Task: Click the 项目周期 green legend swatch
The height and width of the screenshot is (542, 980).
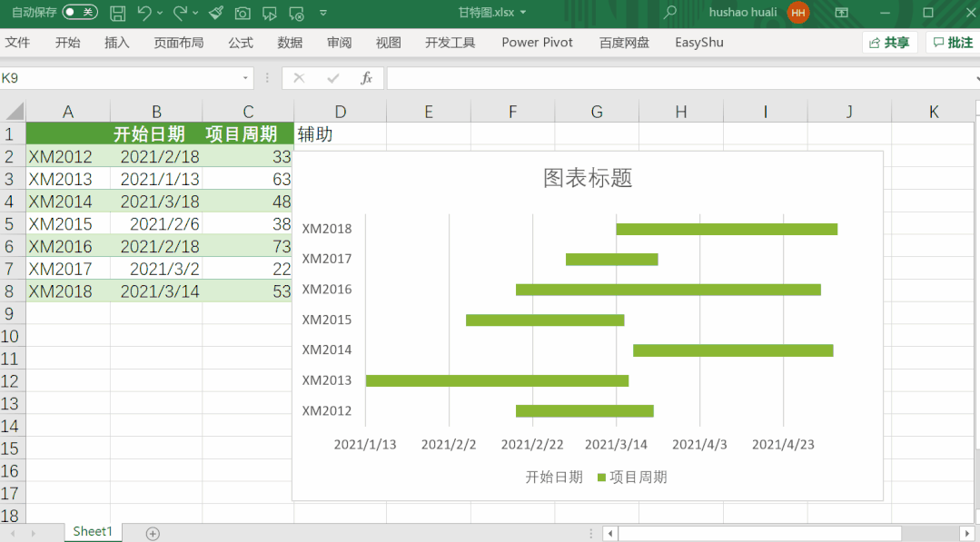Action: [602, 478]
